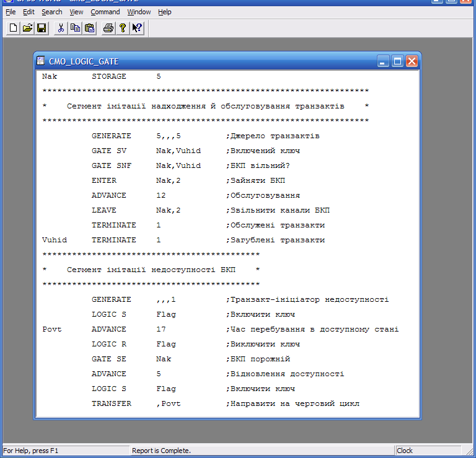This screenshot has width=476, height=458.
Task: Click storage capacity value '5' after STORAGE
Action: pos(159,76)
